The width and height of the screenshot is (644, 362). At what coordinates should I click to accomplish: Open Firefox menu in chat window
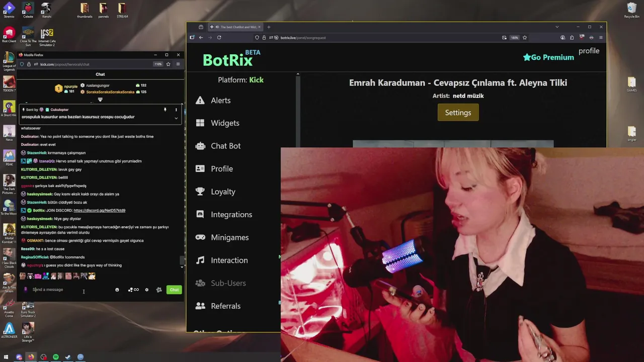(x=178, y=64)
